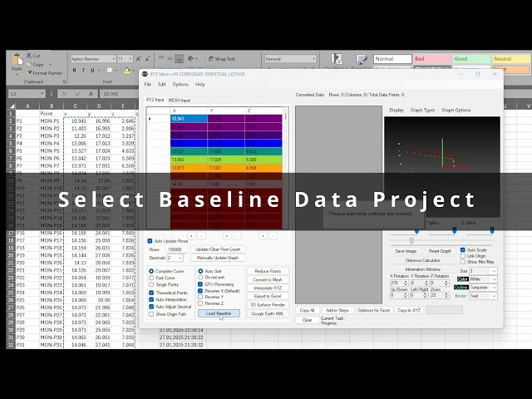Click the Cancel X icon in formula bar
Image resolution: width=532 pixels, height=399 pixels.
(64, 94)
